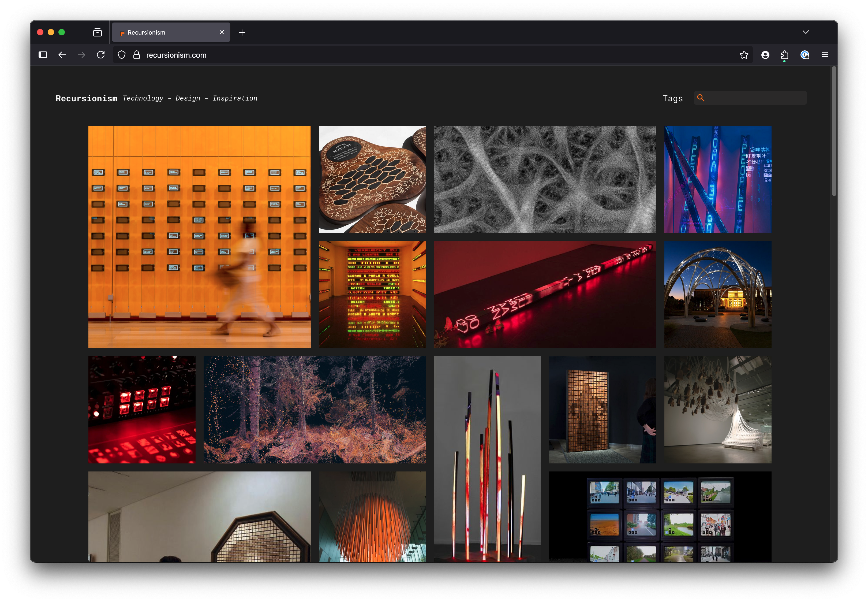Click the Tags link
868x602 pixels.
(672, 98)
